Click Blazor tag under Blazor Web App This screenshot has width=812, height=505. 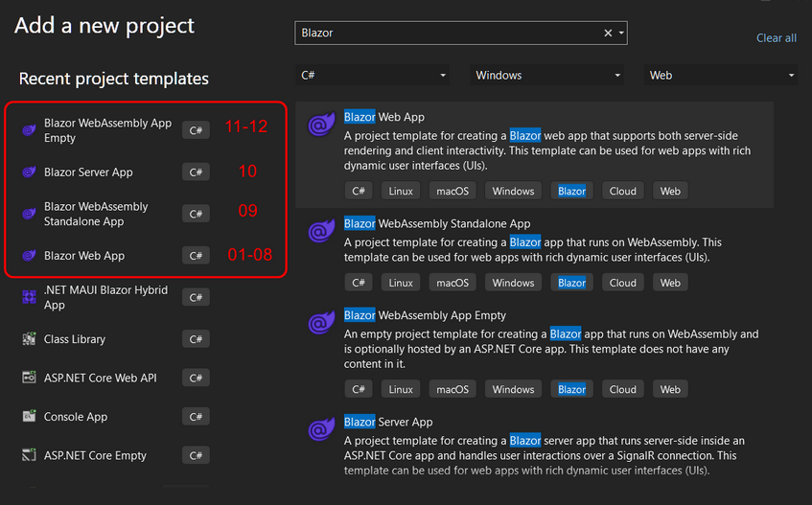571,191
